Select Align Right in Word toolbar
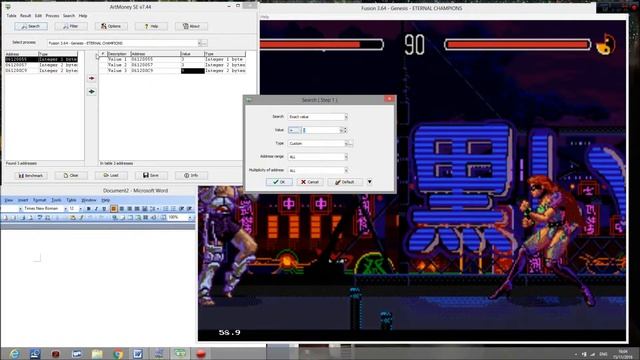Screen dimensions: 640x360 tap(129, 209)
